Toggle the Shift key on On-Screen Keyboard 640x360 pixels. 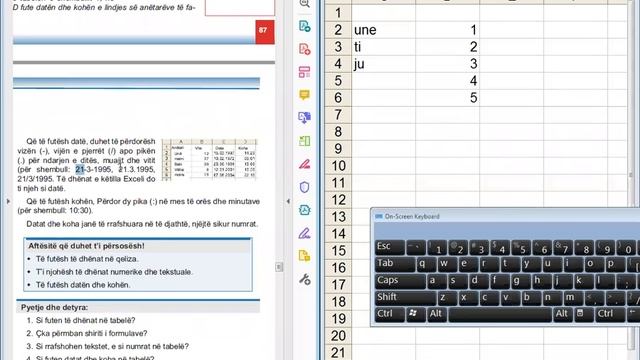(405, 298)
